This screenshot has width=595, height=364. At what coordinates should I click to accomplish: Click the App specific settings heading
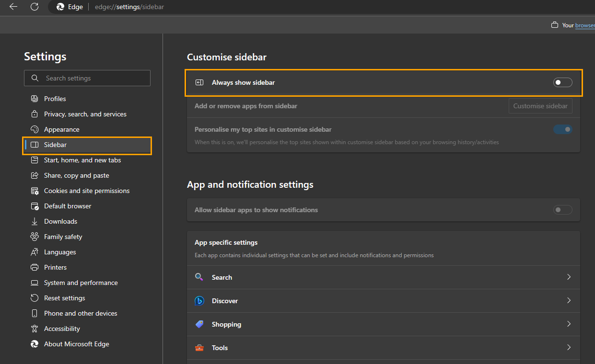226,242
